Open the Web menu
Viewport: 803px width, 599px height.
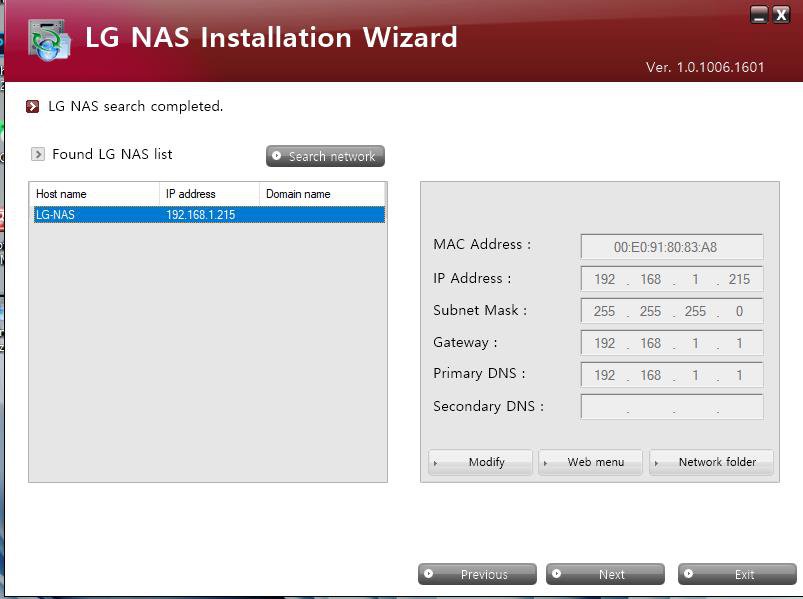590,462
